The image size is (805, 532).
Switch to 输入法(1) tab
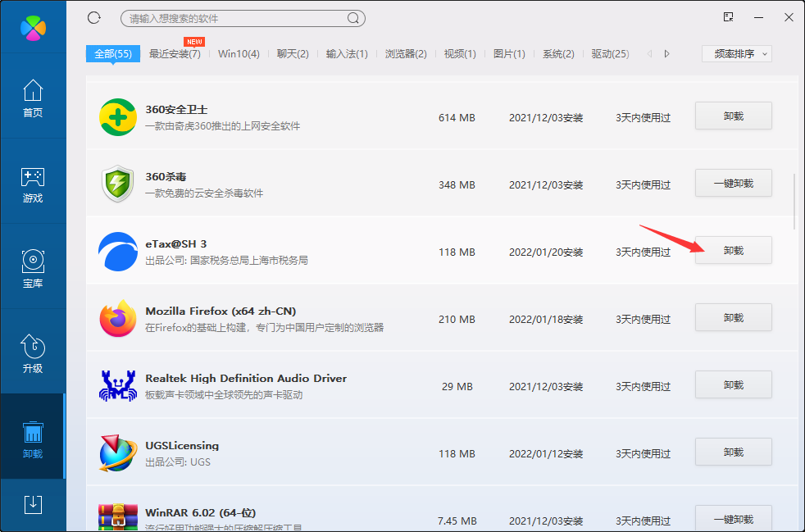[x=347, y=54]
